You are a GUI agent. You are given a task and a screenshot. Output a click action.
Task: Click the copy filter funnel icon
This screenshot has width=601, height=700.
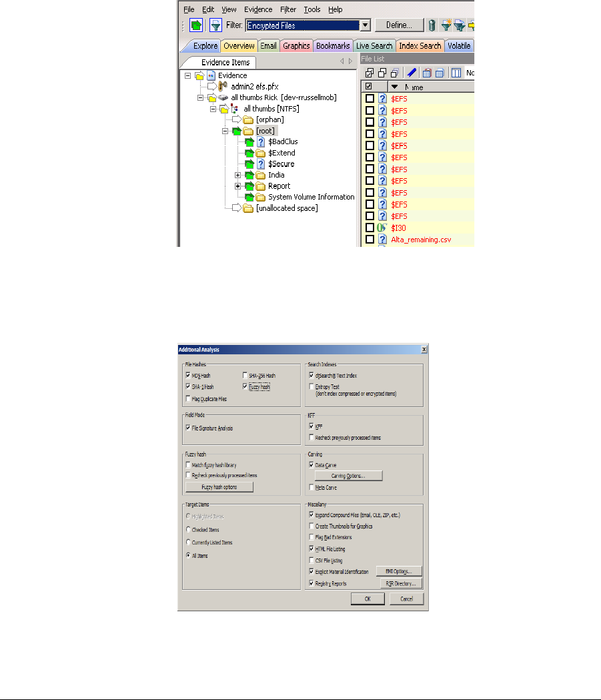tap(459, 25)
